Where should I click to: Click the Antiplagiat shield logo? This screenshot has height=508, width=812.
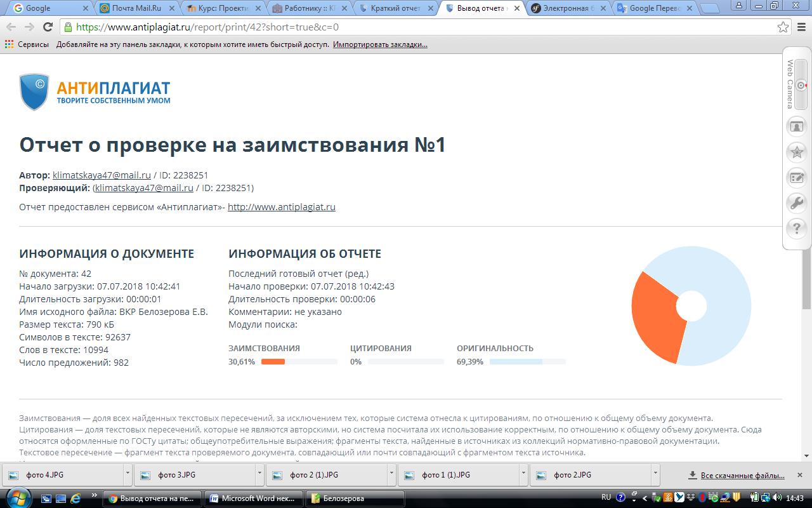34,91
